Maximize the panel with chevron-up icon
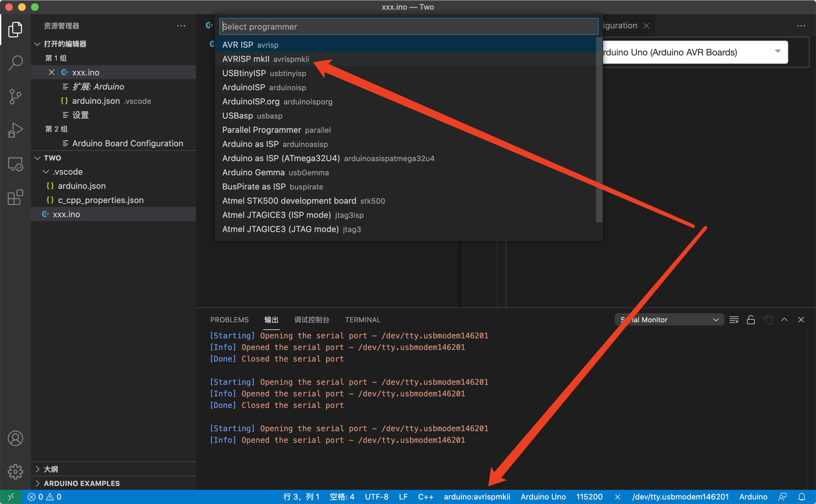This screenshot has height=504, width=816. (x=784, y=320)
